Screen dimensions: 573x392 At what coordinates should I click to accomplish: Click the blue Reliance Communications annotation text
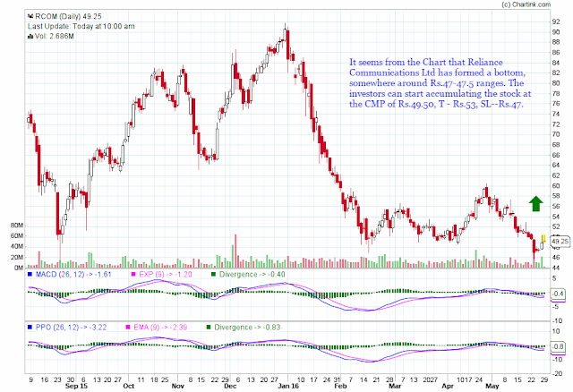coord(440,83)
